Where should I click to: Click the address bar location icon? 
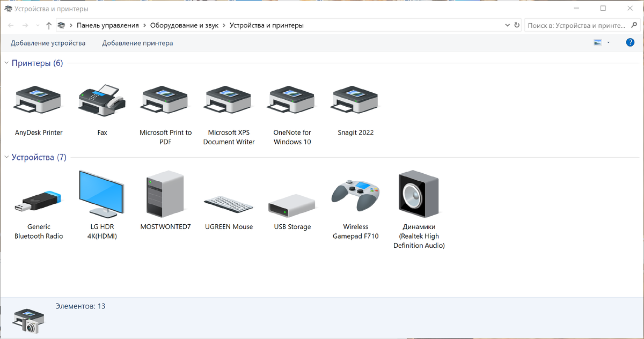click(62, 25)
